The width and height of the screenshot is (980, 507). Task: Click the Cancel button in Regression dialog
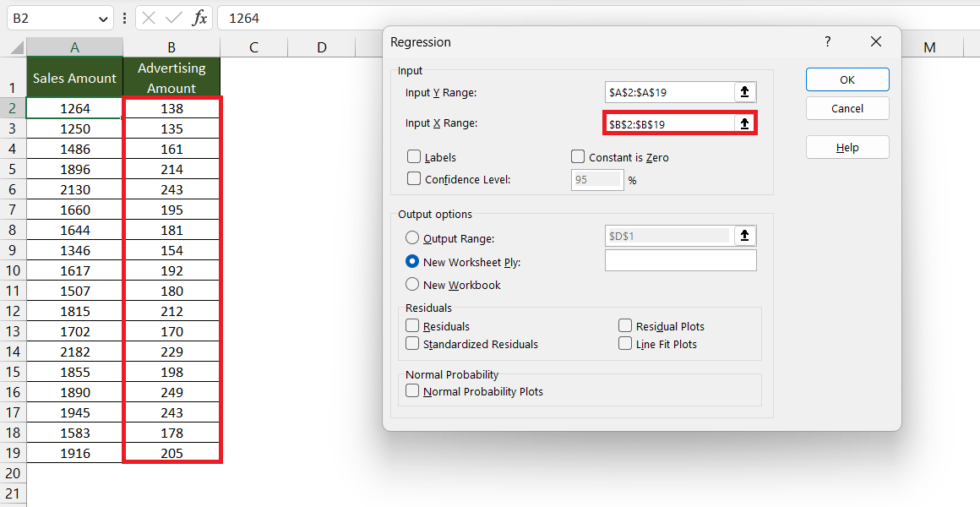[847, 108]
